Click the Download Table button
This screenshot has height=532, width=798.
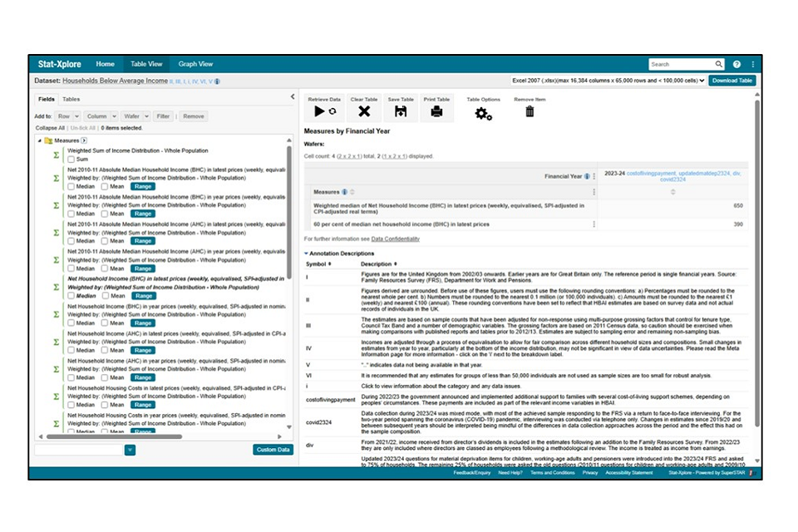(x=732, y=81)
